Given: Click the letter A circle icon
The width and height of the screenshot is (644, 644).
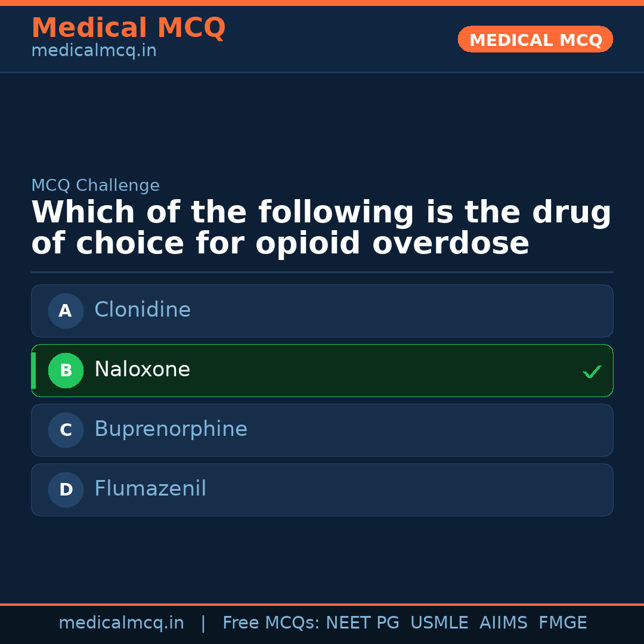Looking at the screenshot, I should tap(66, 311).
